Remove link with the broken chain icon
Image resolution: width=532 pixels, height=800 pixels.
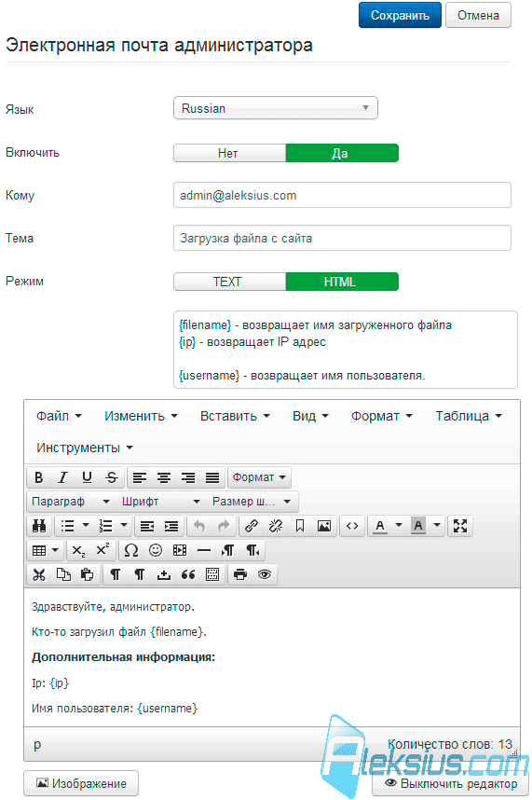pos(276,526)
